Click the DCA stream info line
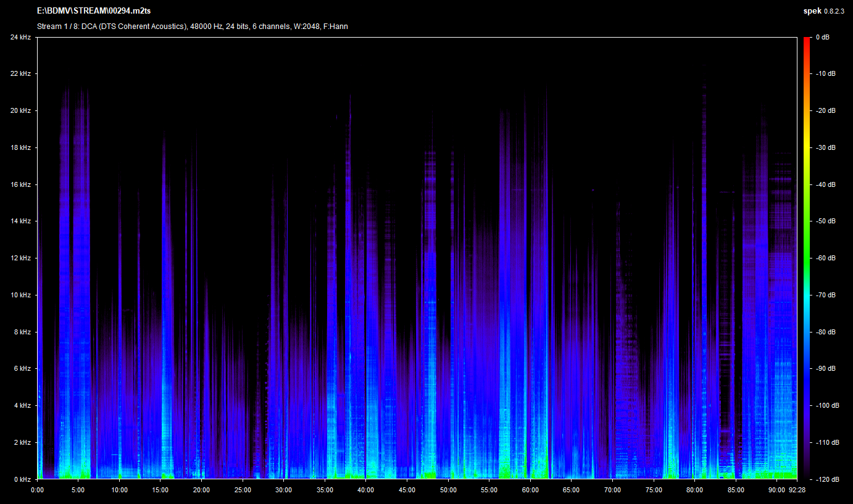853x504 pixels. point(192,27)
